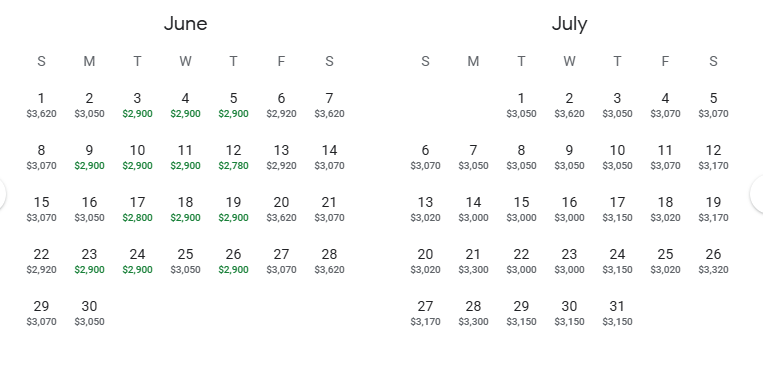Select June 30 priced at $3,050

(x=90, y=313)
